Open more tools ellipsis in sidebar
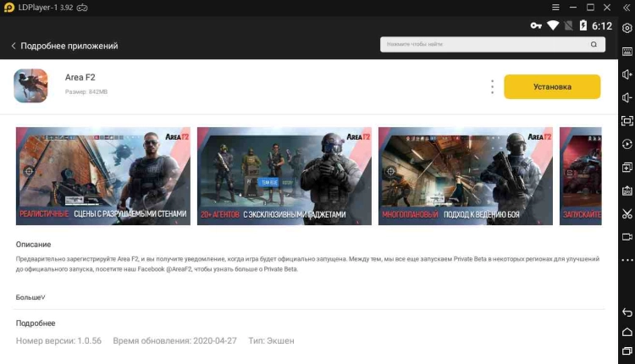The height and width of the screenshot is (364, 635). [627, 260]
